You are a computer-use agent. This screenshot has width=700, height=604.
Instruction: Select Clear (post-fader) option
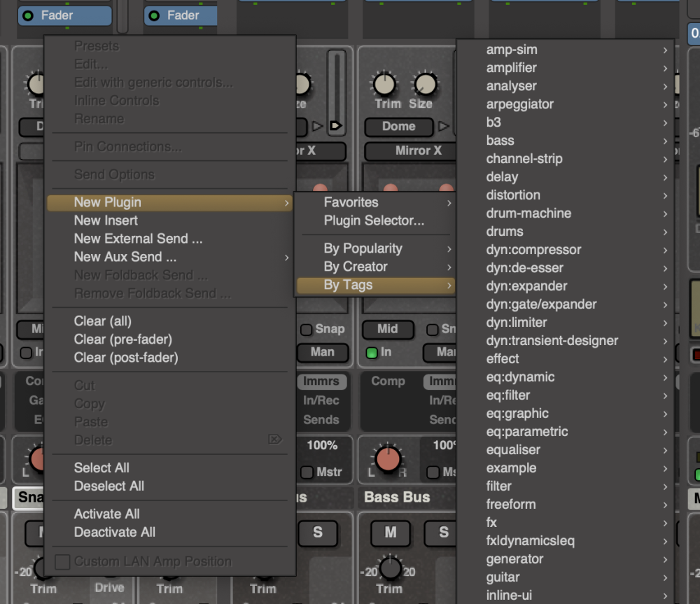[x=169, y=358]
